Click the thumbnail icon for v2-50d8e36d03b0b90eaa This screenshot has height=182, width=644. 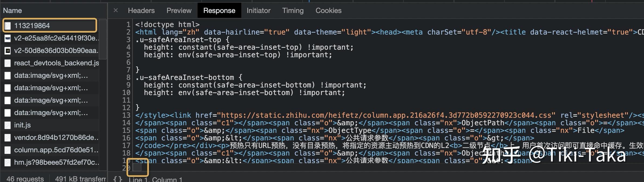(x=8, y=50)
